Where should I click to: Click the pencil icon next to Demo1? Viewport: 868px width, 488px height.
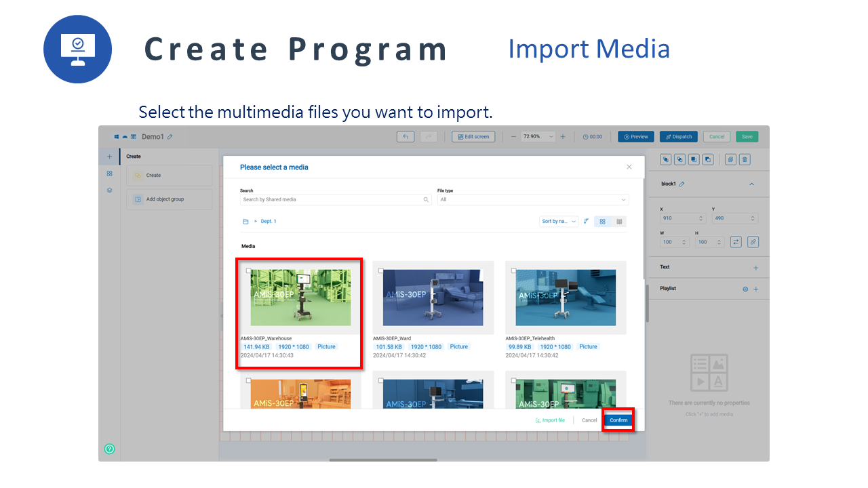tap(170, 137)
